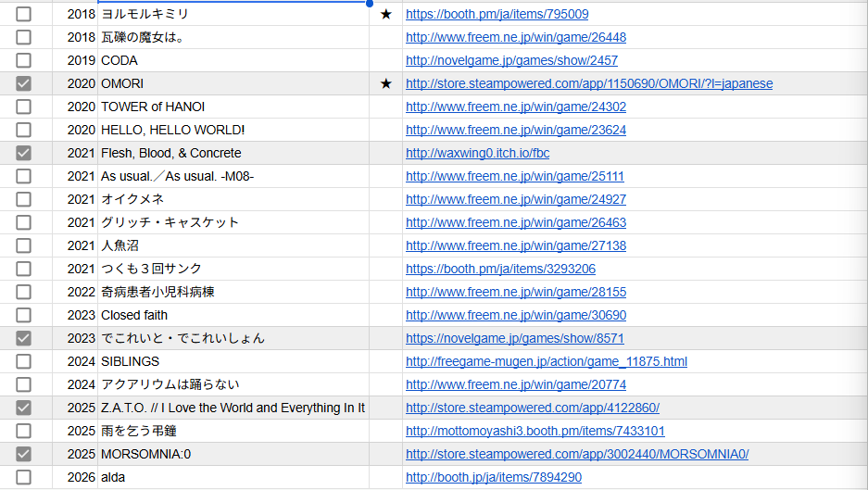This screenshot has width=868, height=490.
Task: Open mottomoyashi3.booth.pm items/7433101 link
Action: [535, 432]
